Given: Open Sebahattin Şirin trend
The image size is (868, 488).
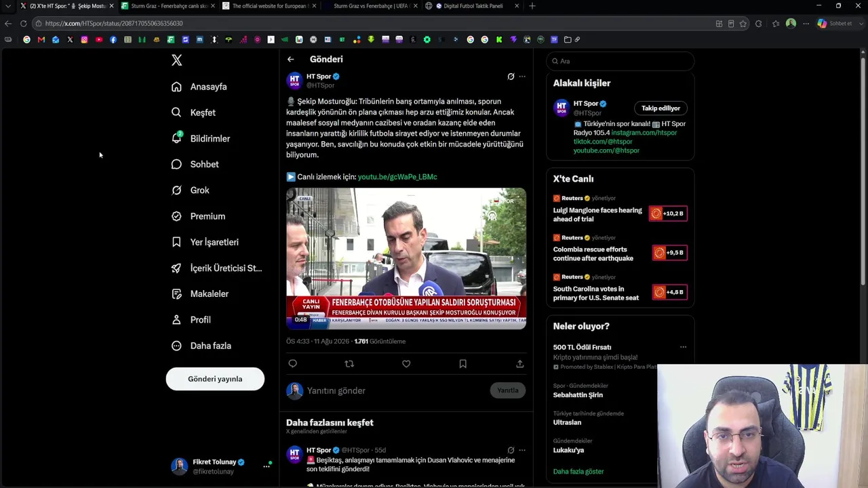Looking at the screenshot, I should pos(578,395).
